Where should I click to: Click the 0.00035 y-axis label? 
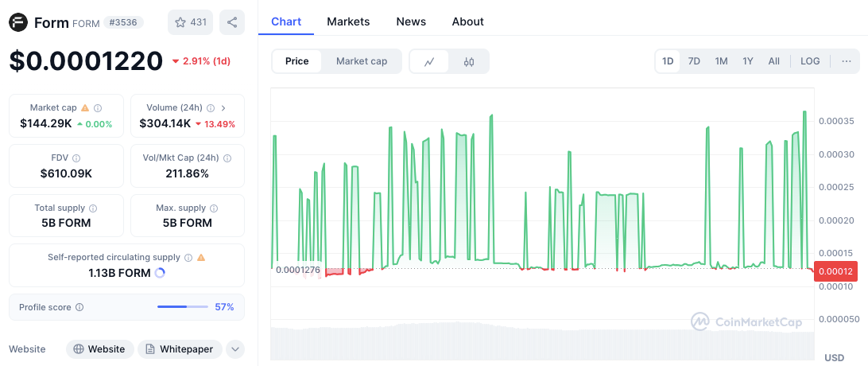tap(835, 121)
